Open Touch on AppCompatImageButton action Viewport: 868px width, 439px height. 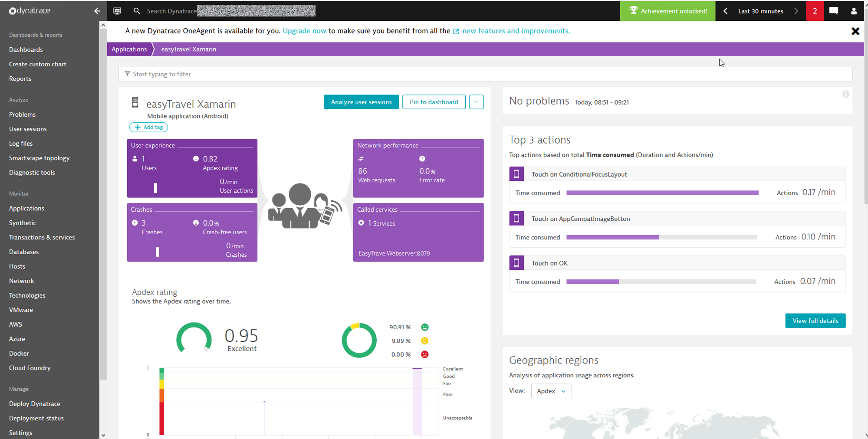(581, 219)
